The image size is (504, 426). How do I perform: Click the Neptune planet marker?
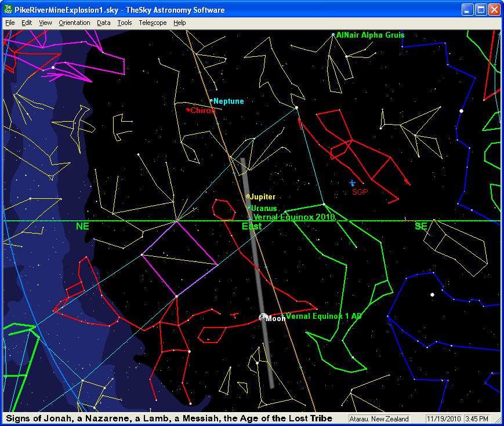211,100
